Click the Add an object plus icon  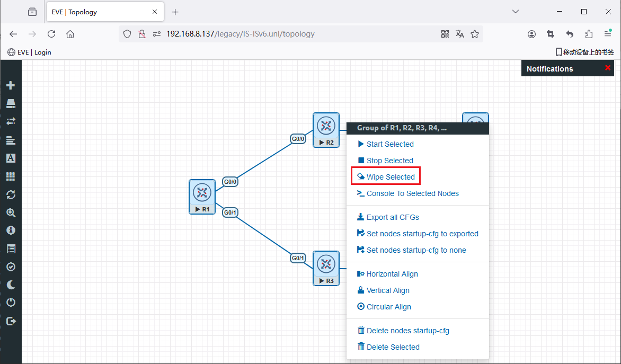tap(11, 85)
